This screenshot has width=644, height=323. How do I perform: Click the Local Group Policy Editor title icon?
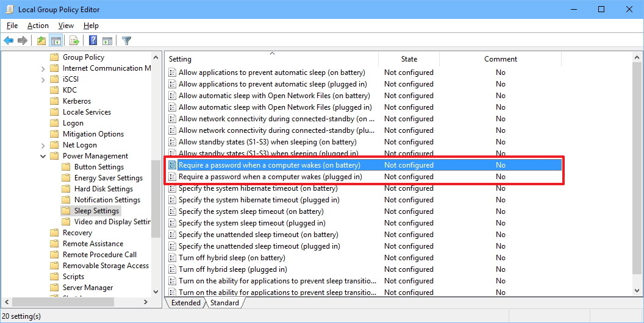(9, 9)
